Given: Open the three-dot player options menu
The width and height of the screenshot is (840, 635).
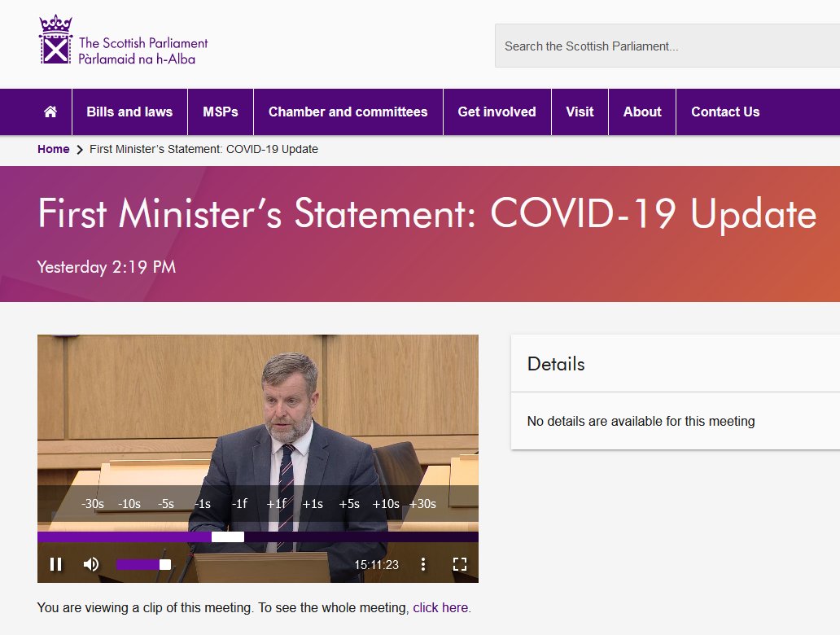Looking at the screenshot, I should [422, 563].
